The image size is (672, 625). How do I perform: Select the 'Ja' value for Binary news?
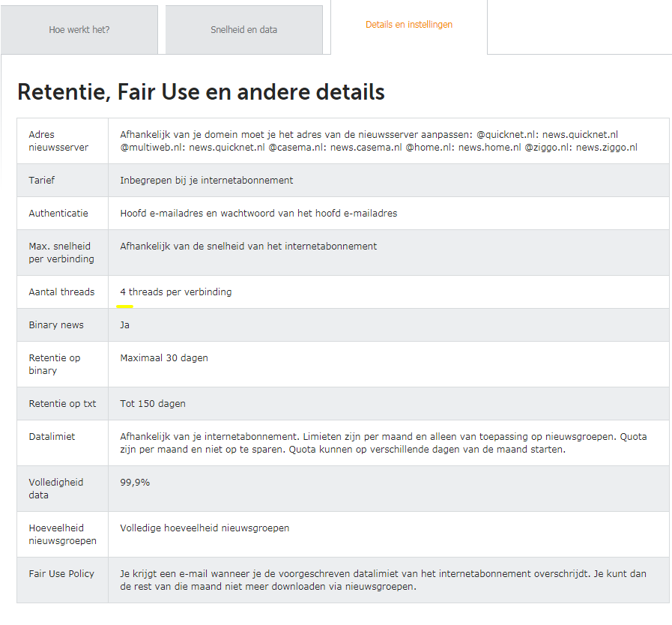(124, 325)
